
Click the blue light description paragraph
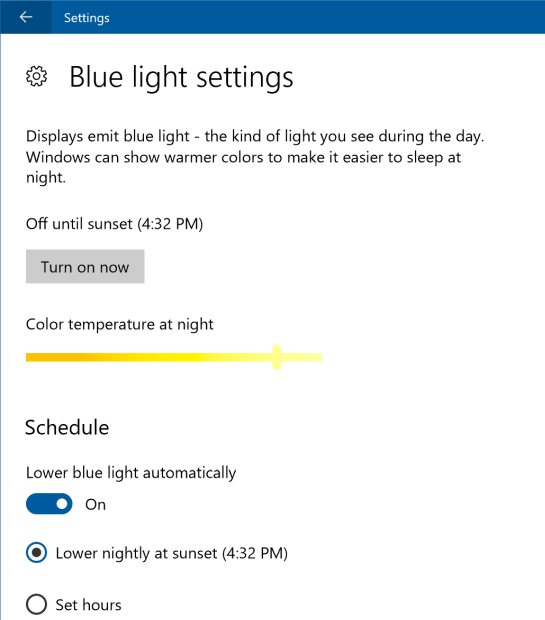[x=255, y=157]
